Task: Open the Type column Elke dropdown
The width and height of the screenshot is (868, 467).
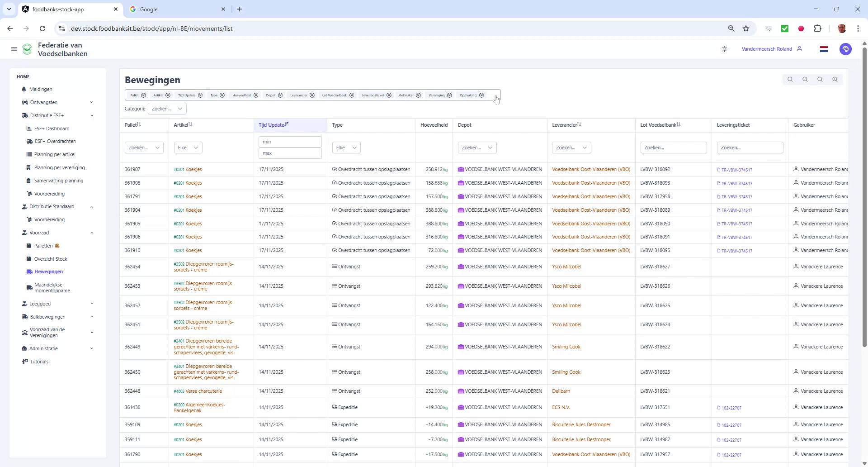Action: click(346, 147)
